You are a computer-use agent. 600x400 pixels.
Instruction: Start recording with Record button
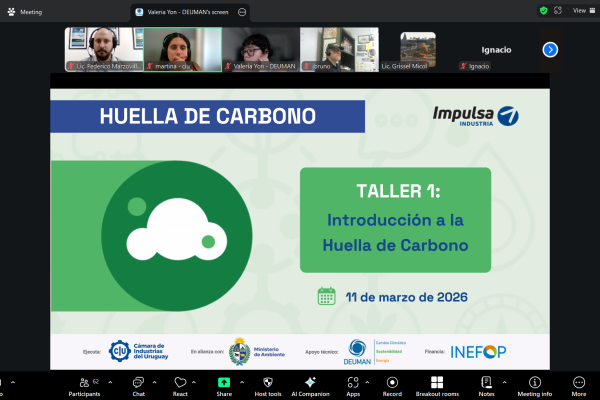point(392,387)
